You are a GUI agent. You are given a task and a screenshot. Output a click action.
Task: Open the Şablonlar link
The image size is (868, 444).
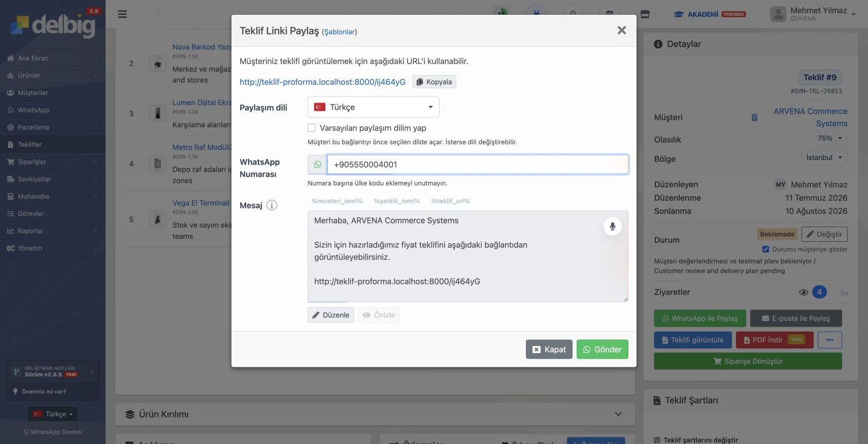click(340, 32)
